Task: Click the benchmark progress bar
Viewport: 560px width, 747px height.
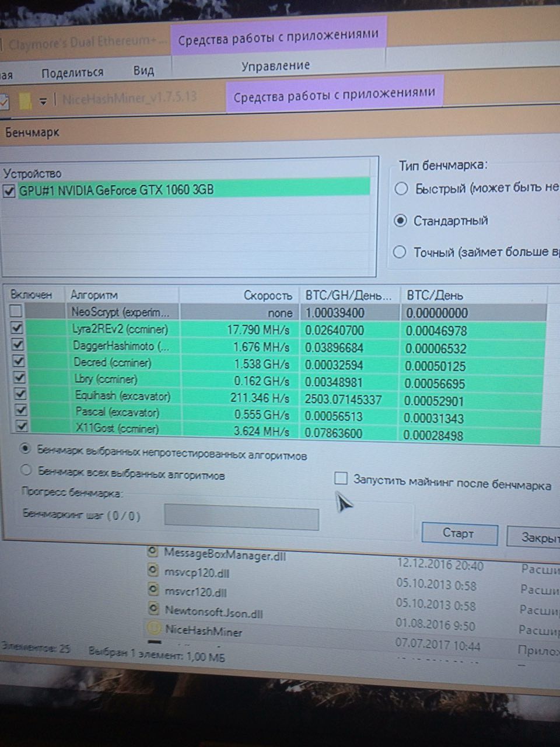Action: 242,517
